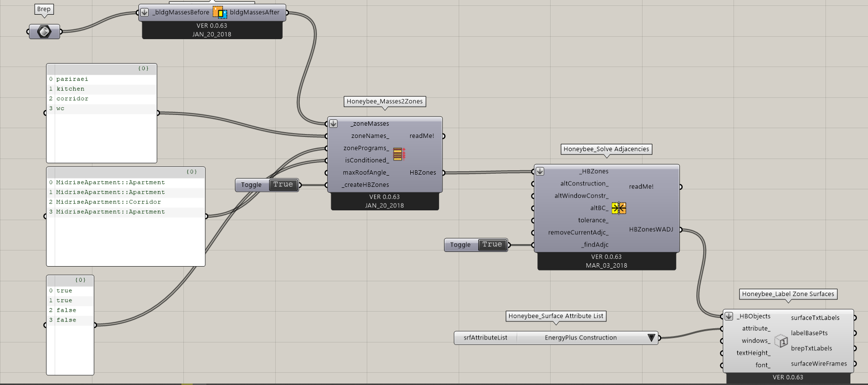Click the bldgMassesAfter output label
Screen dimensions: 868x385
[x=255, y=12]
